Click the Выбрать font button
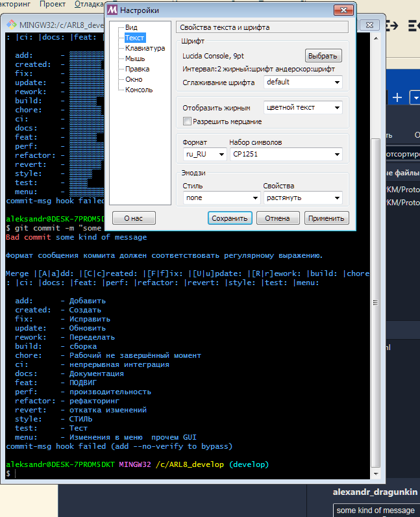The width and height of the screenshot is (420, 517). pos(323,56)
